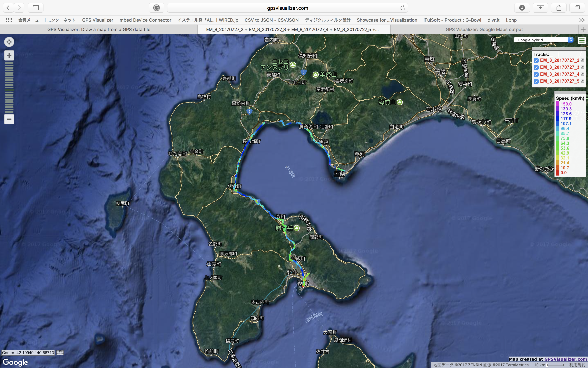Click track name EM_8_20170727_4
Viewport: 588px width, 368px height.
coord(560,74)
